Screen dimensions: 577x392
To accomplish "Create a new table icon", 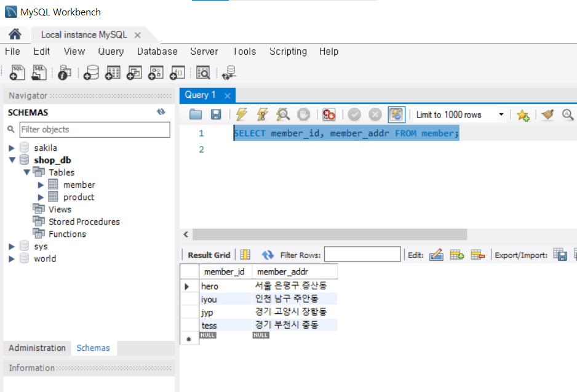I will (x=113, y=73).
